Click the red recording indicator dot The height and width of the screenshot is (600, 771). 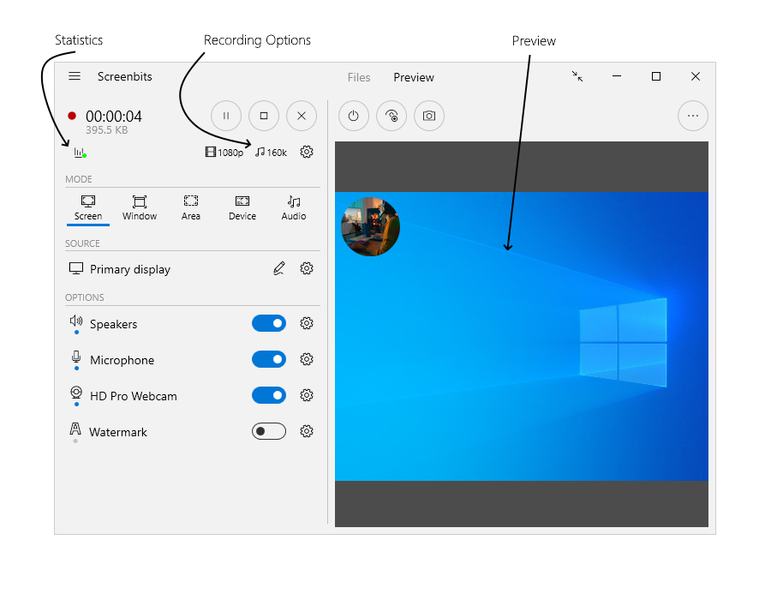[72, 116]
